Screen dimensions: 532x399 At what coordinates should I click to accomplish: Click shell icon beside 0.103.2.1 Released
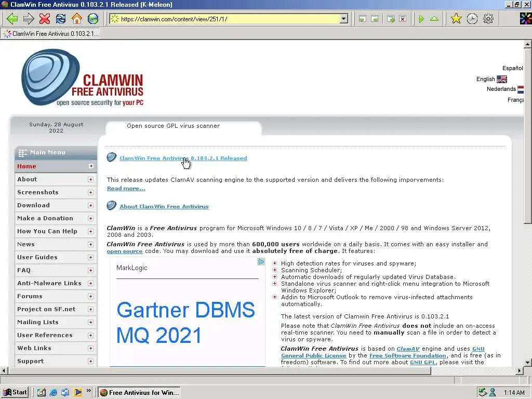pyautogui.click(x=112, y=157)
